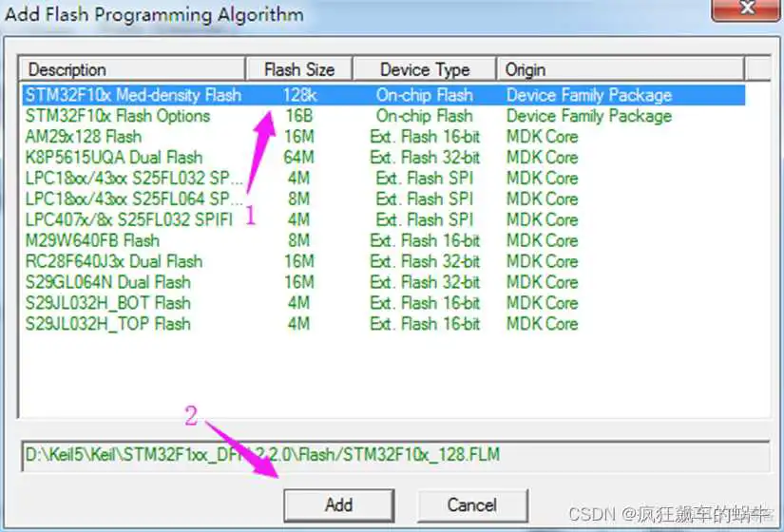Click the FLM file path field
The width and height of the screenshot is (784, 532).
(x=392, y=455)
